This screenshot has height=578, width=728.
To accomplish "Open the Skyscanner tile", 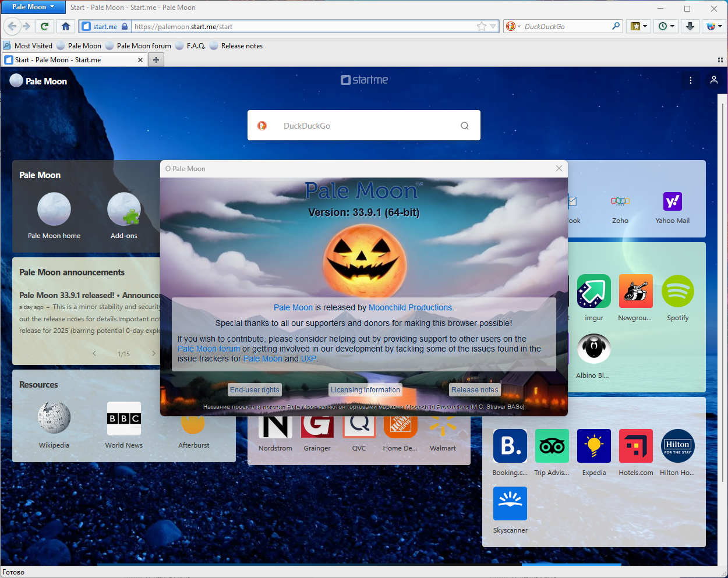I will pos(510,510).
